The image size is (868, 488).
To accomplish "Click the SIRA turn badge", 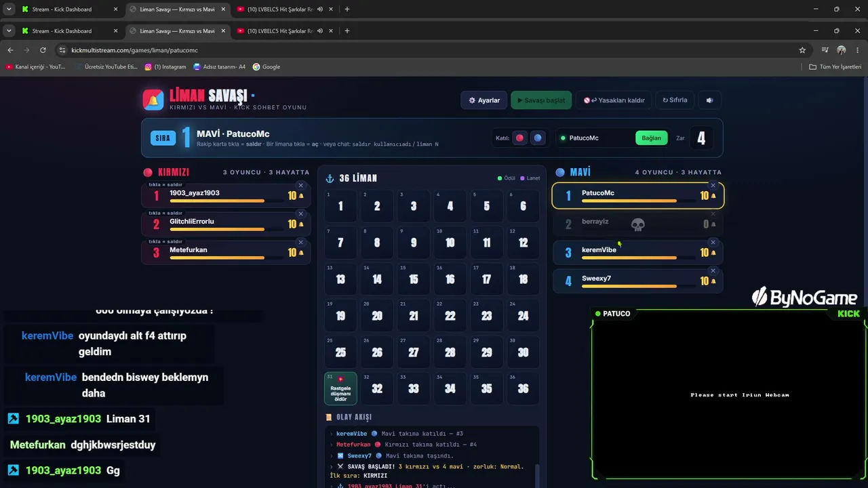I will pos(163,138).
